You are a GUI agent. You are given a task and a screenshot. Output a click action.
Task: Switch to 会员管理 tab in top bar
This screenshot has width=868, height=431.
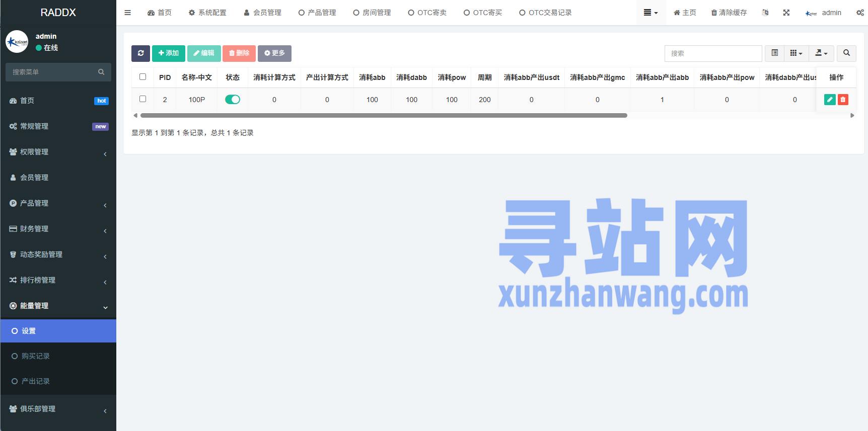tap(262, 13)
